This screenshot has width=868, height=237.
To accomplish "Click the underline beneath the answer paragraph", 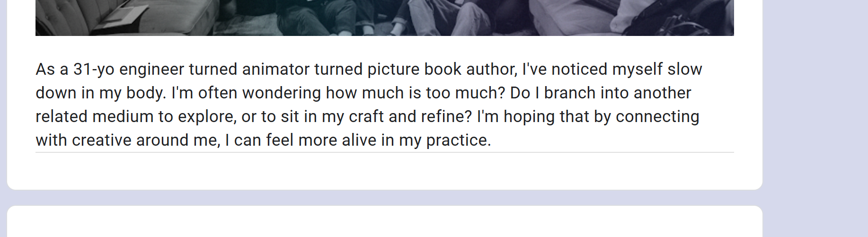I will 384,152.
